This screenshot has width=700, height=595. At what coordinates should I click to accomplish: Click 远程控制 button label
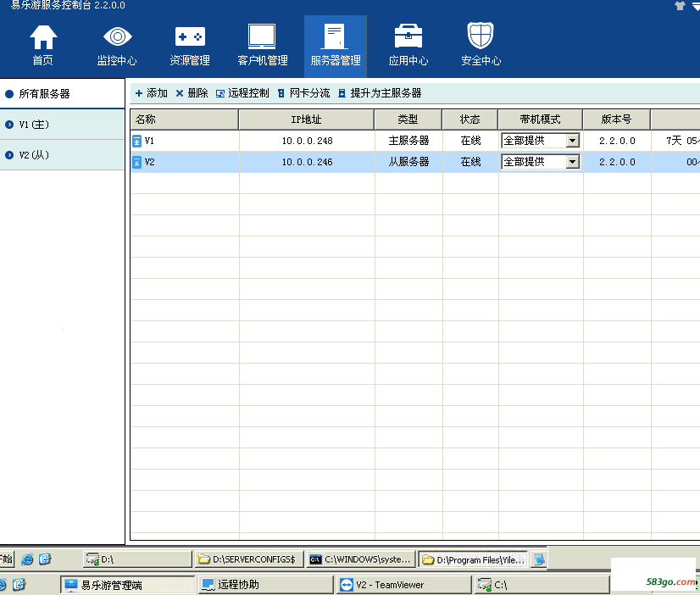pos(248,93)
